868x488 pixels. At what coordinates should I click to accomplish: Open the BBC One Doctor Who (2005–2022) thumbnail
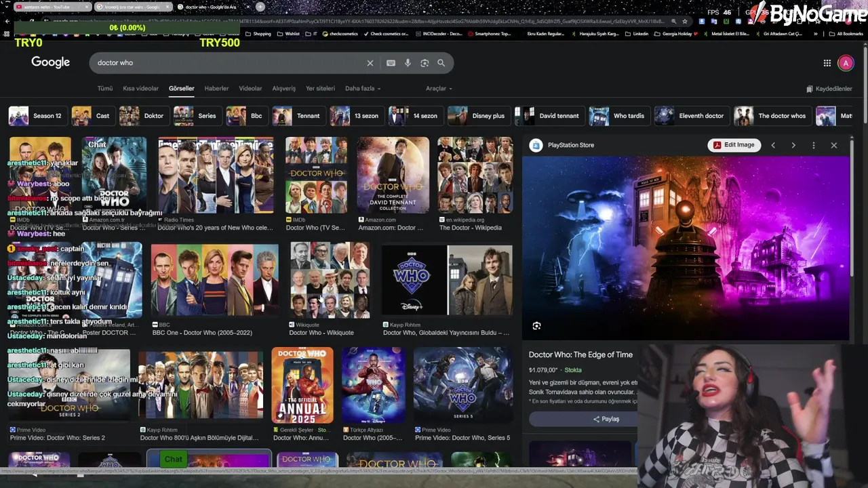coord(214,281)
